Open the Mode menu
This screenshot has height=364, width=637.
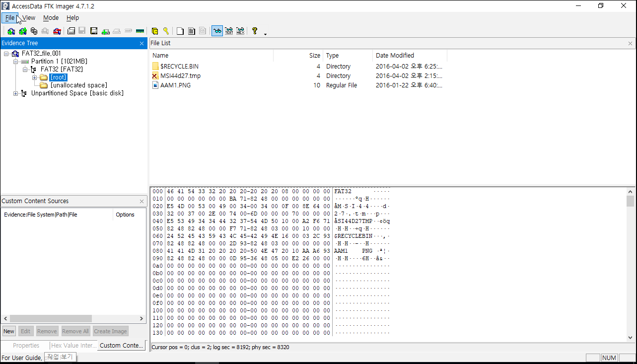(51, 18)
